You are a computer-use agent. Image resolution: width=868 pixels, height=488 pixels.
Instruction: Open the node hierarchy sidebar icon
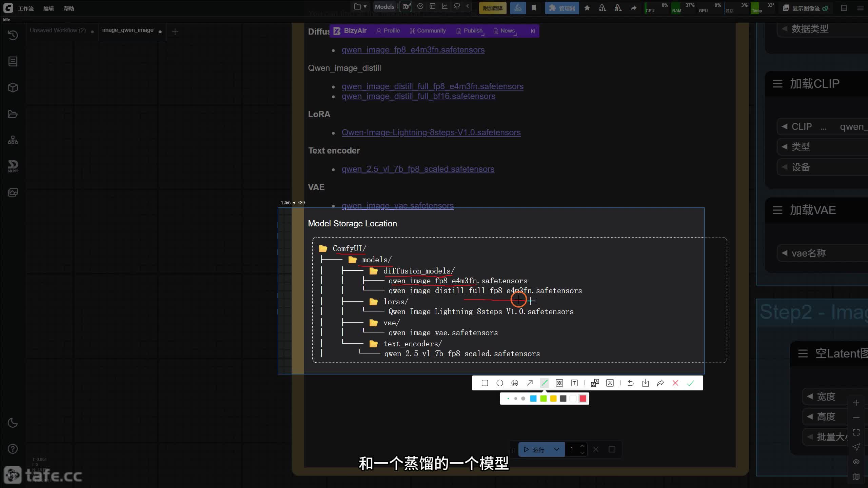[13, 140]
